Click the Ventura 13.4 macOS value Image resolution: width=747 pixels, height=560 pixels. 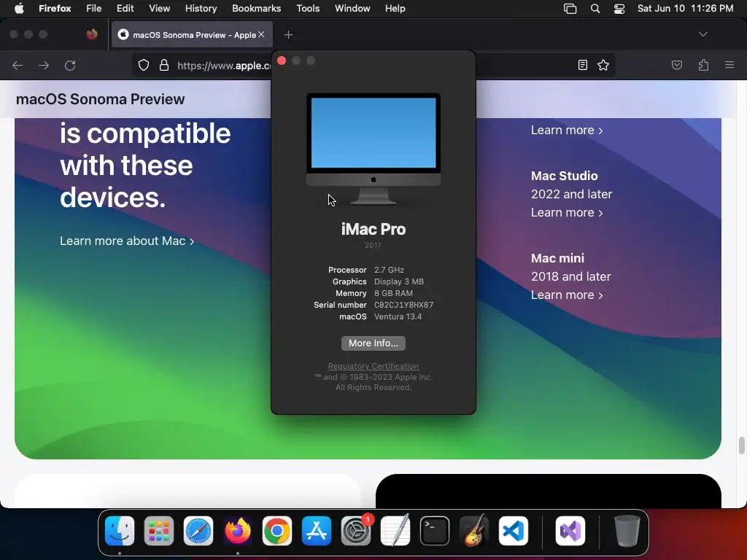tap(398, 316)
